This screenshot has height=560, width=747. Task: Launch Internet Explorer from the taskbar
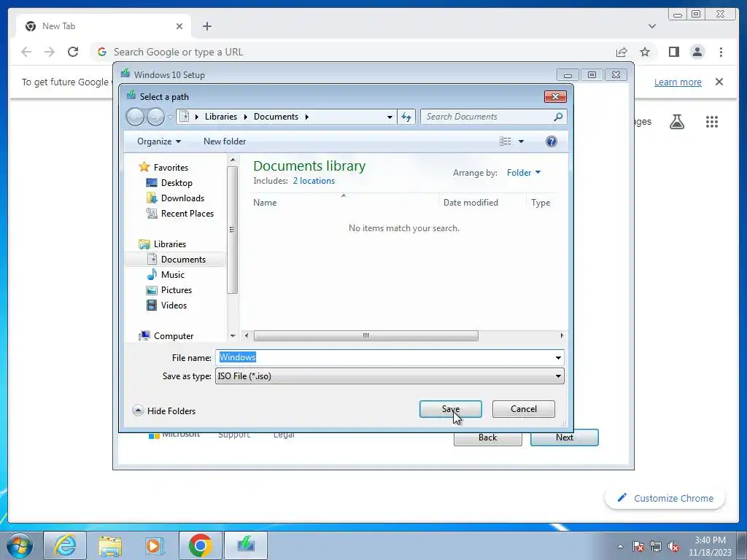(x=65, y=545)
